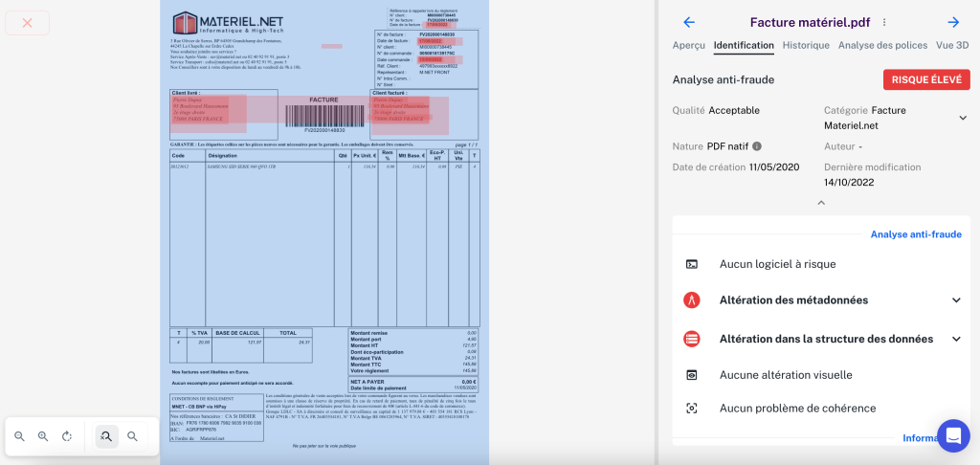Screen dimensions: 980x465
Task: Close the viewer with the red X button
Action: (28, 23)
